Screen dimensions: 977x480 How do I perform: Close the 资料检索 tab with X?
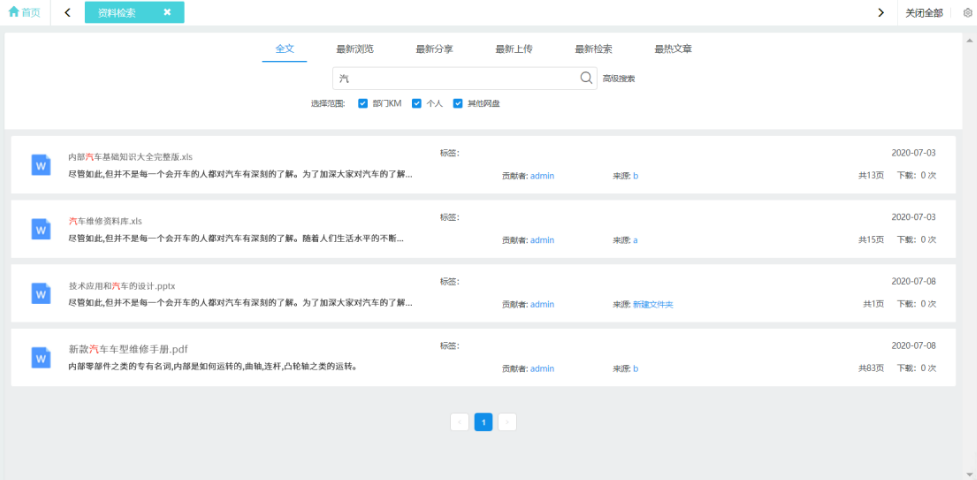pos(167,13)
